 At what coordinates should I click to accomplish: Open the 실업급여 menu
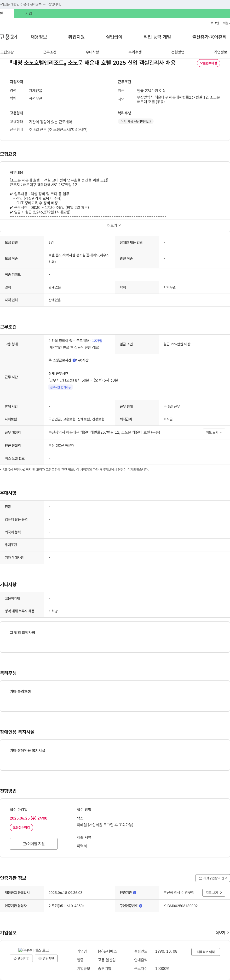(114, 37)
